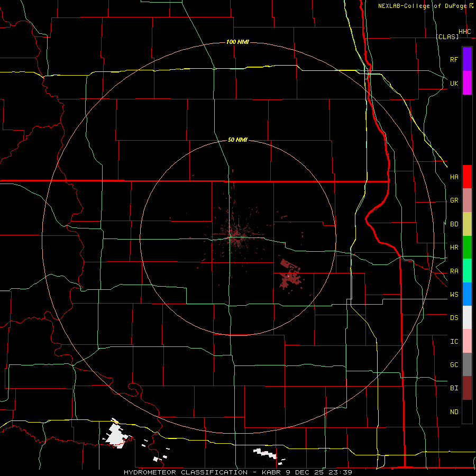Click the UK legend label
Viewport: 476px width, 476px height.
[x=454, y=83]
